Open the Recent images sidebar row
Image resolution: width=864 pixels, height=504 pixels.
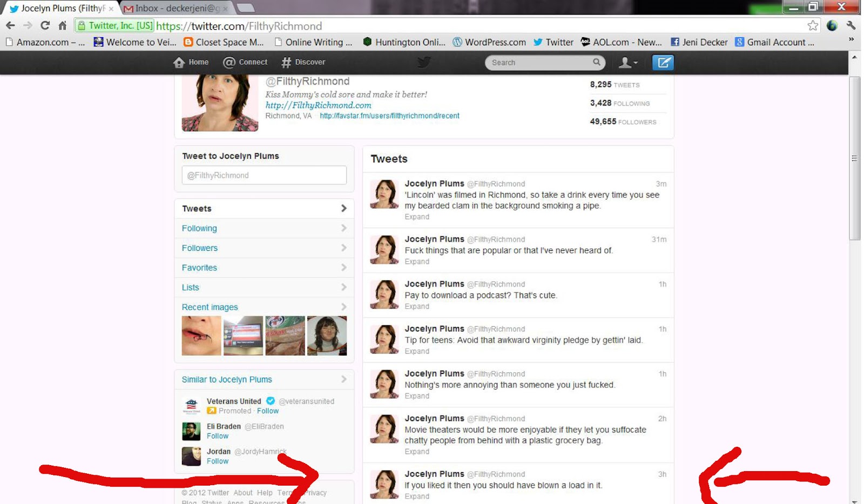click(x=264, y=307)
